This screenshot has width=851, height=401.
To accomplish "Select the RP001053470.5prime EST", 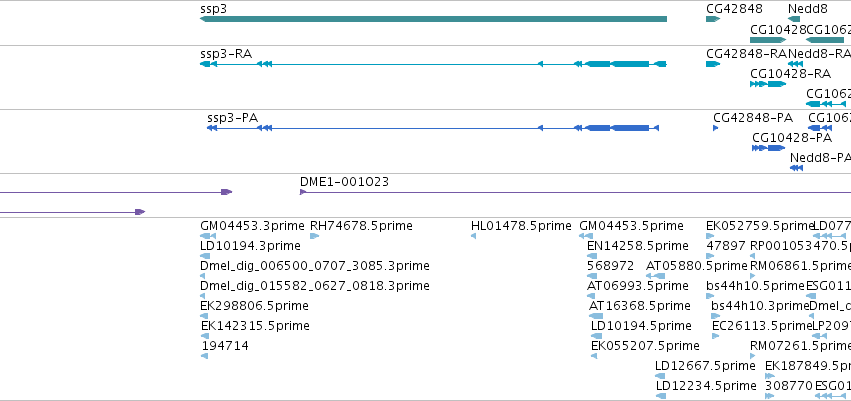I will click(x=753, y=256).
